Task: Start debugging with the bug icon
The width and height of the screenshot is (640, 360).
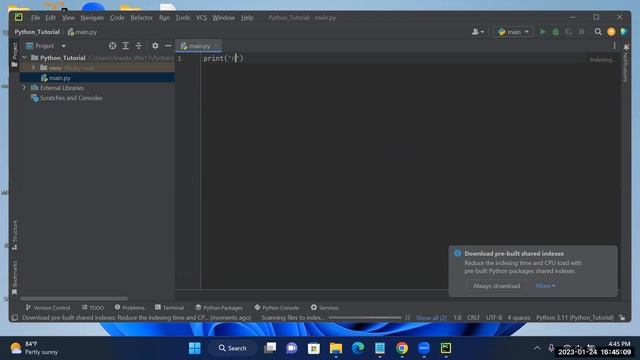Action: click(x=556, y=32)
